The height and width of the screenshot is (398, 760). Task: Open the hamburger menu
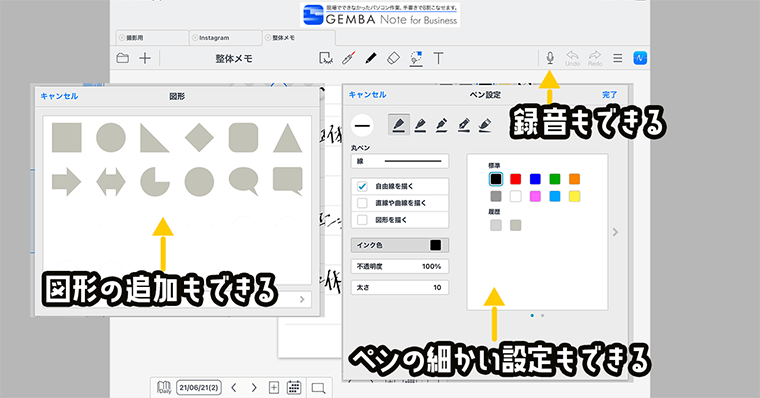pyautogui.click(x=618, y=58)
